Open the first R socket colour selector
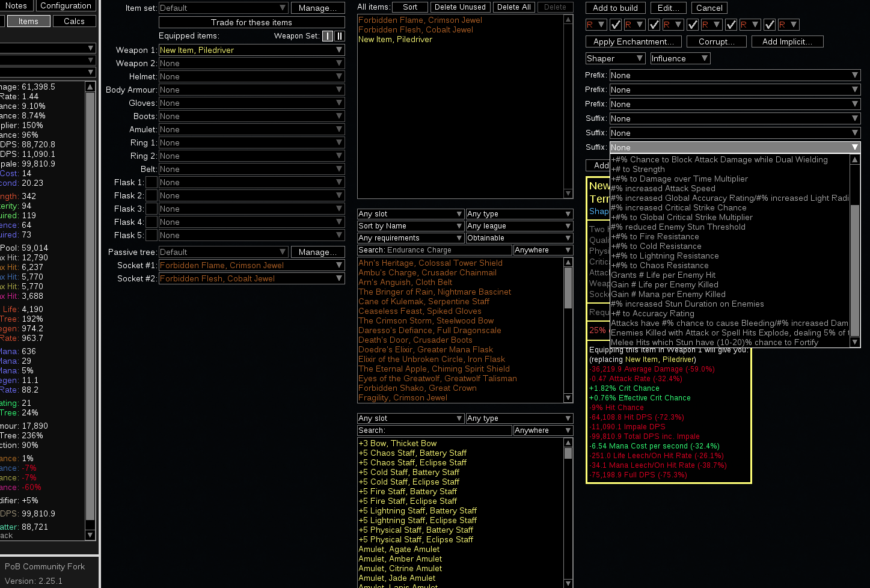 point(595,25)
